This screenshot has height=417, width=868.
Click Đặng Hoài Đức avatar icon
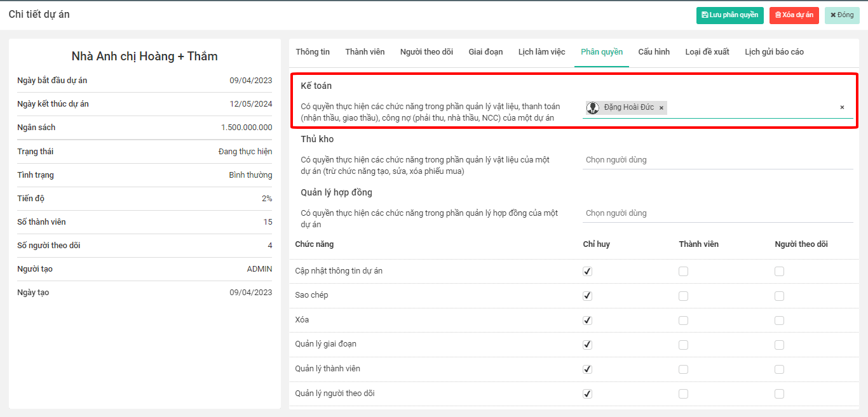click(x=593, y=108)
